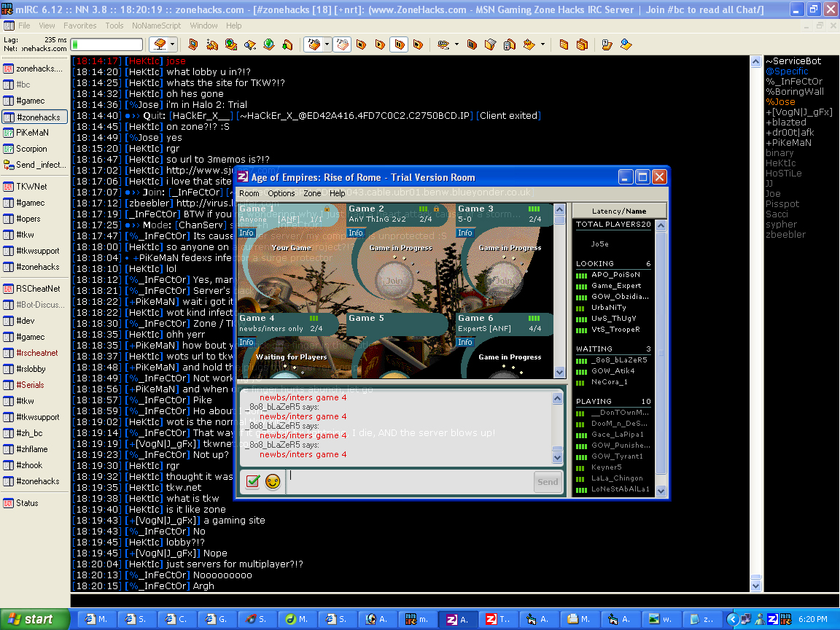
Task: Click the green lag meter bar
Action: (106, 44)
